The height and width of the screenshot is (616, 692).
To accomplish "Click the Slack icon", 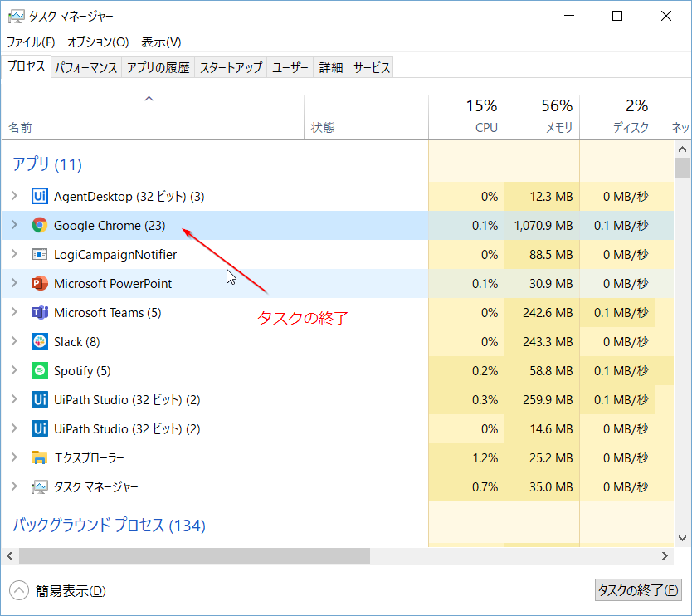I will 40,341.
